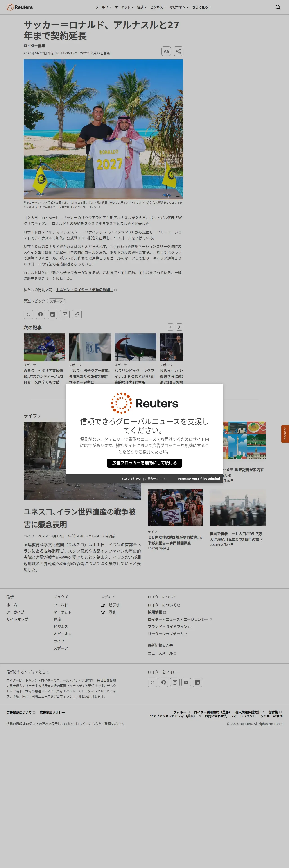This screenshot has width=289, height=868.
Task: Open トムソン・ロイター「信頼の原則」 link
Action: point(86,290)
